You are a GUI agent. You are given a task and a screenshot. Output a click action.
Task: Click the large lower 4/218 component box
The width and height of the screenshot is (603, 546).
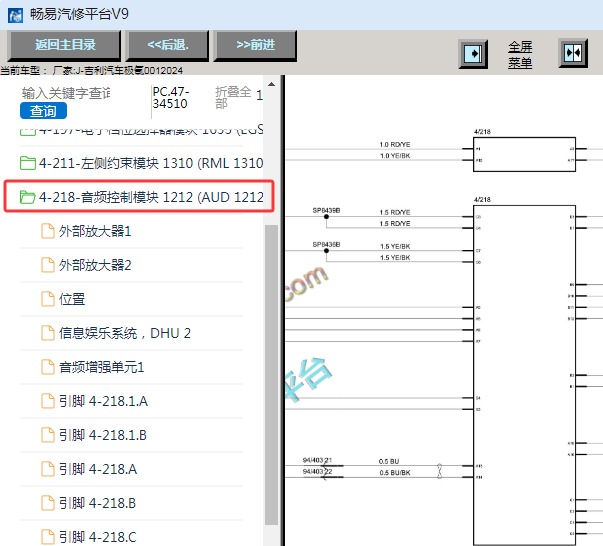click(524, 375)
